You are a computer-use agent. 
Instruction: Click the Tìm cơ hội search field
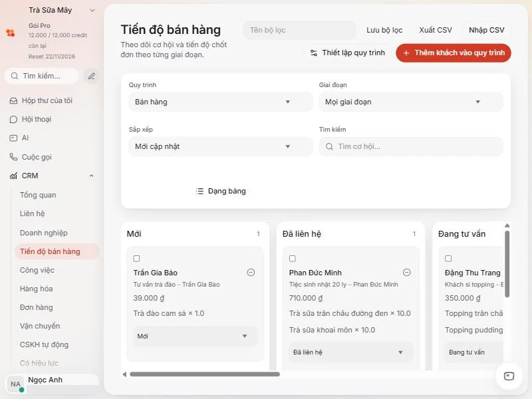click(410, 146)
